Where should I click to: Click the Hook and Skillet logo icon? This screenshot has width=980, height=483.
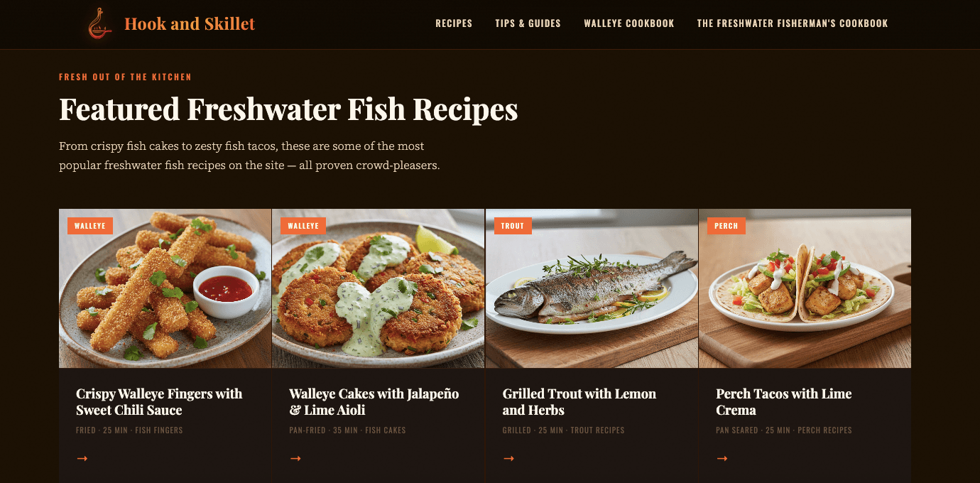(100, 23)
